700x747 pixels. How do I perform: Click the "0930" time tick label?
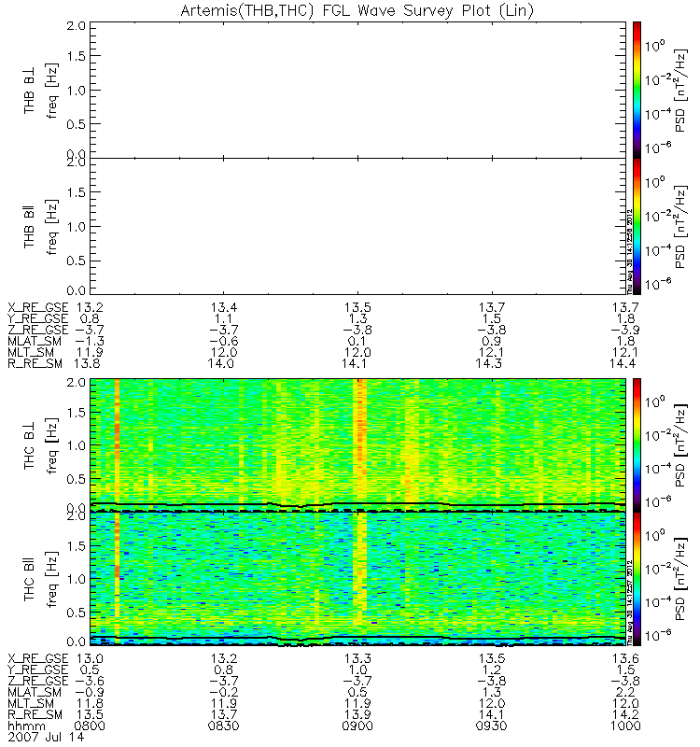tap(492, 726)
